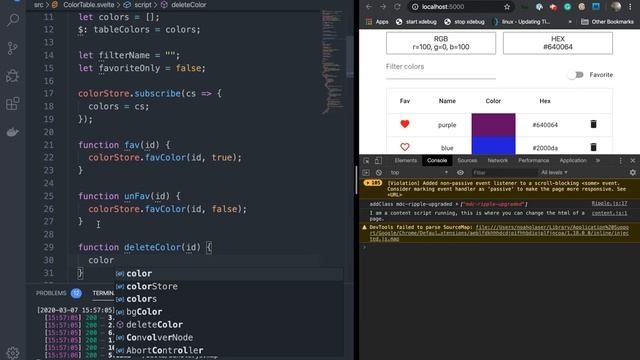Viewport: 640px width, 360px height.
Task: Open the All levels dropdown
Action: [x=554, y=173]
